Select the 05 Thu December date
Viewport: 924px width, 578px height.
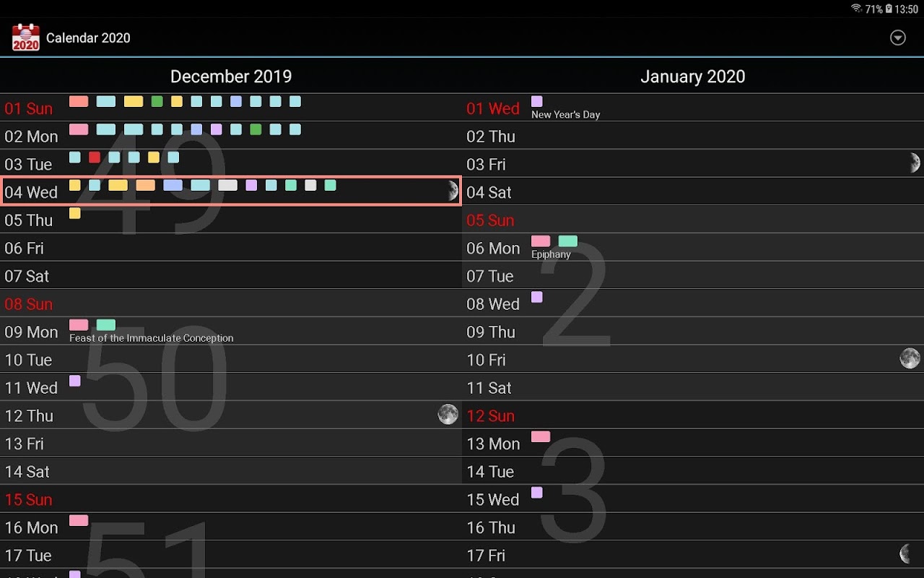[29, 220]
